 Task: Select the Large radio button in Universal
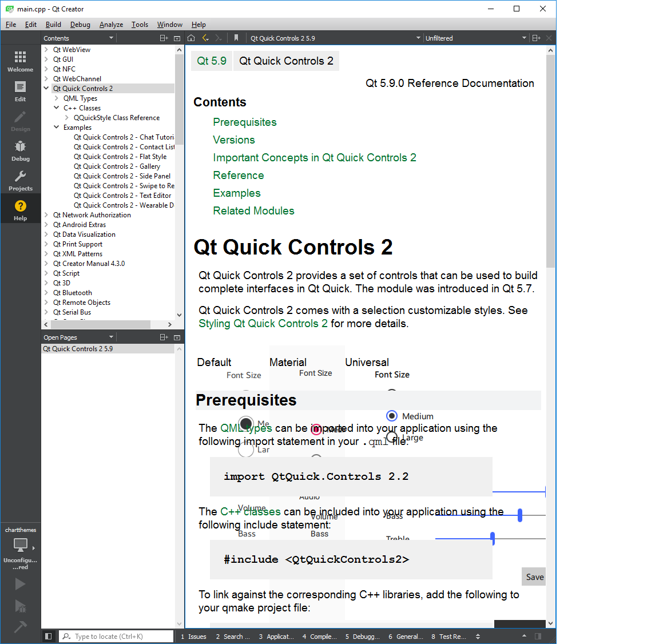392,438
